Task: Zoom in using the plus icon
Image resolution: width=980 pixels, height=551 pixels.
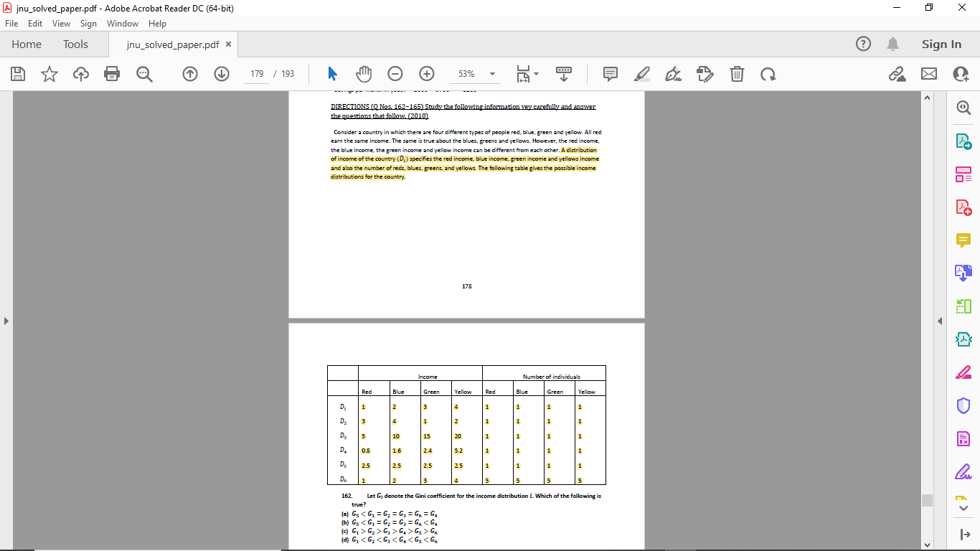Action: pos(426,74)
